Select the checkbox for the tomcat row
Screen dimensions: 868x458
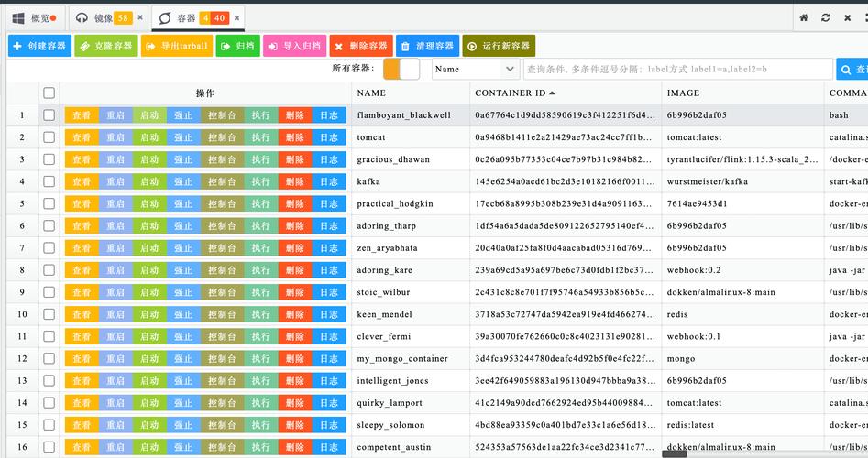49,137
